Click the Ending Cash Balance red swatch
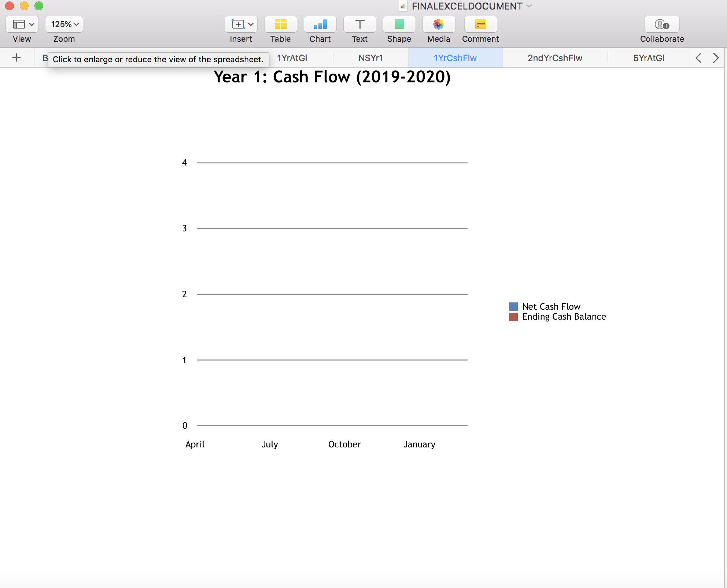Screen dimensions: 727x588 pos(513,316)
